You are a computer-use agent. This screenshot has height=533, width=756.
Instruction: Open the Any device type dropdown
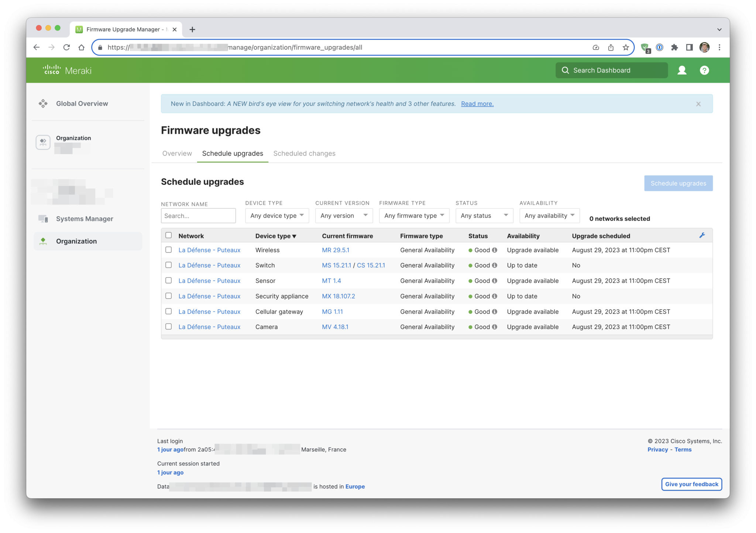pyautogui.click(x=277, y=215)
